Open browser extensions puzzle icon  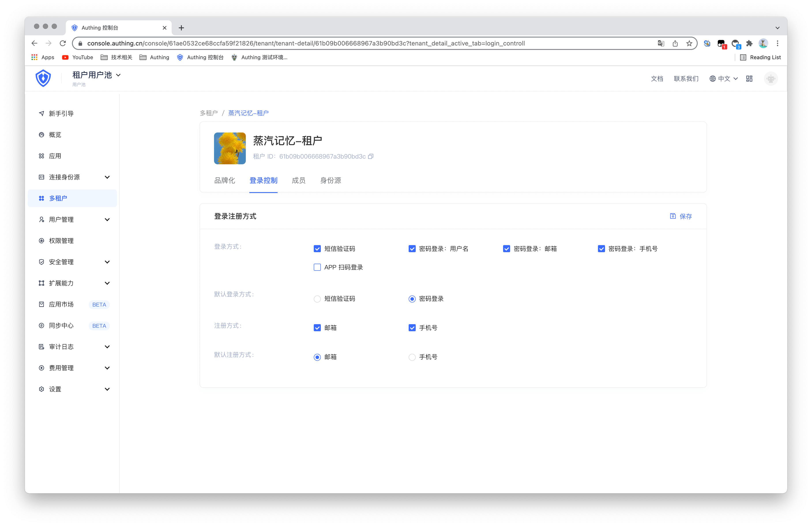click(749, 43)
